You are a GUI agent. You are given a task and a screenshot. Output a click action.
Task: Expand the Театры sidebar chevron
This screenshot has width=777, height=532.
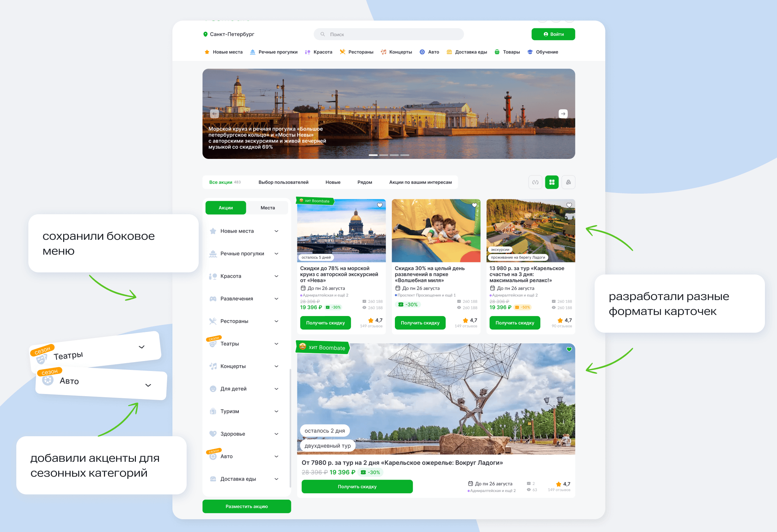pos(276,344)
